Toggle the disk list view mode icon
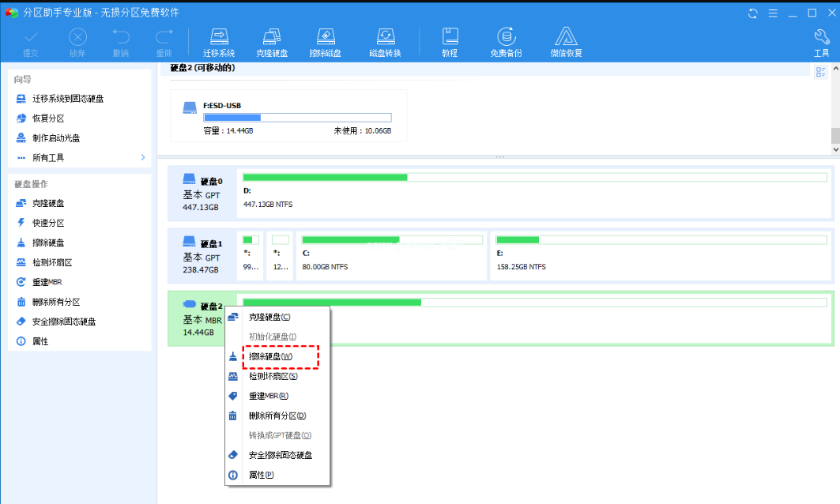Screen dimensions: 840x504 pos(820,72)
